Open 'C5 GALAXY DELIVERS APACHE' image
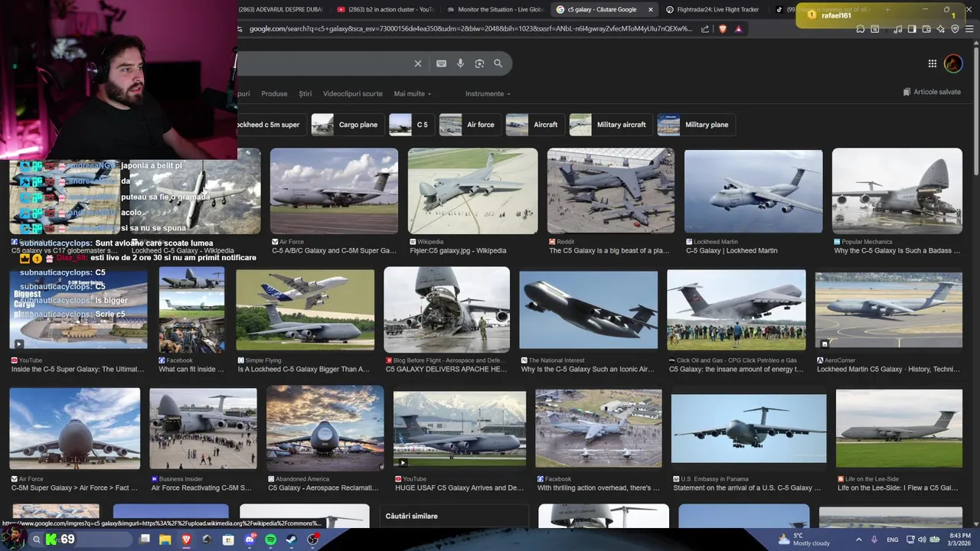Image resolution: width=980 pixels, height=551 pixels. pyautogui.click(x=446, y=309)
